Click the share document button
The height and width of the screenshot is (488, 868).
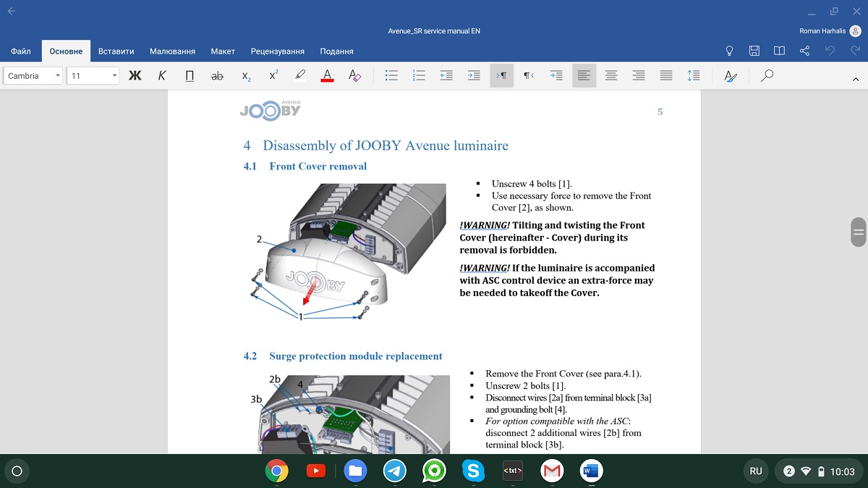click(804, 51)
